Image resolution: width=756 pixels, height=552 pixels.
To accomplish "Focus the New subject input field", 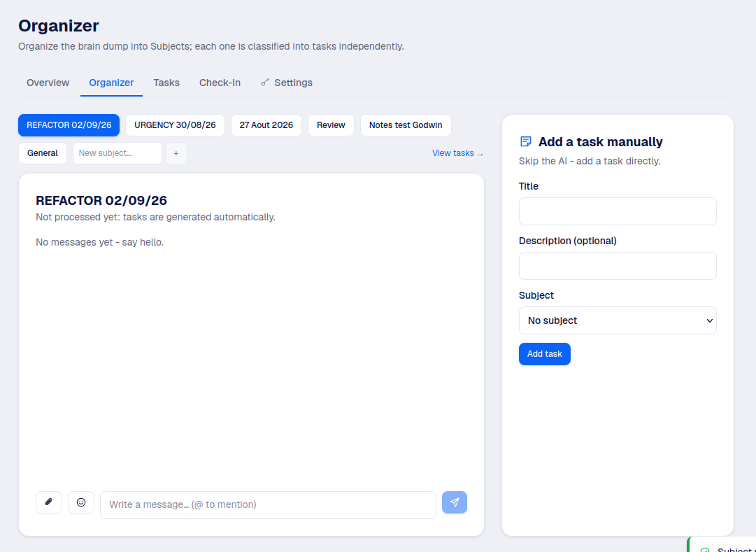I will (x=117, y=153).
